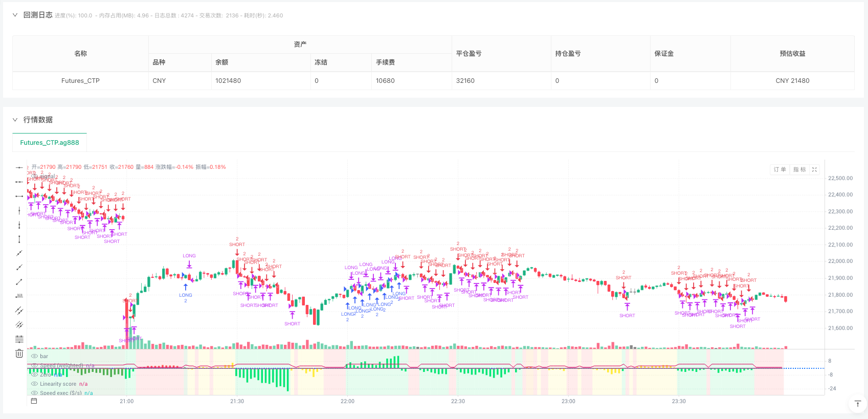This screenshot has width=868, height=419.
Task: Click the scroll-to-top arrow button
Action: coord(857,404)
